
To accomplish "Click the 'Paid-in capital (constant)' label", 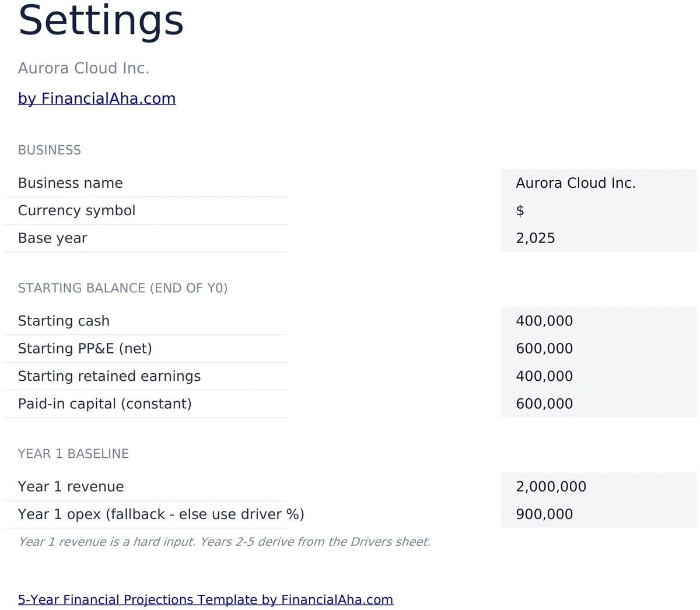I will click(x=105, y=404).
